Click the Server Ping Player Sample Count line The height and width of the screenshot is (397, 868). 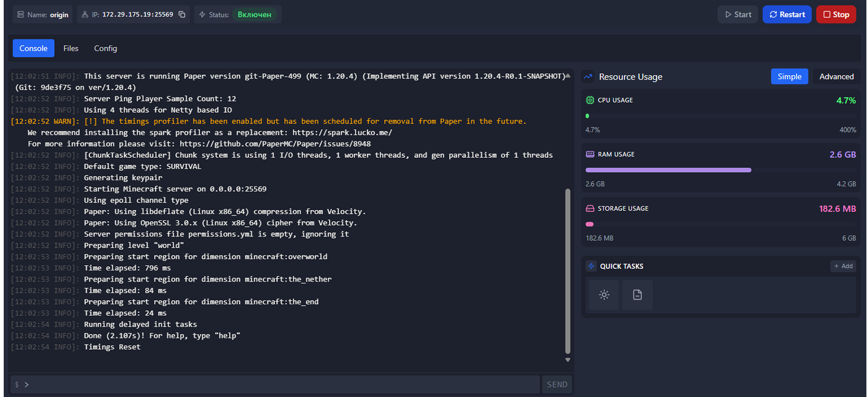(x=160, y=98)
